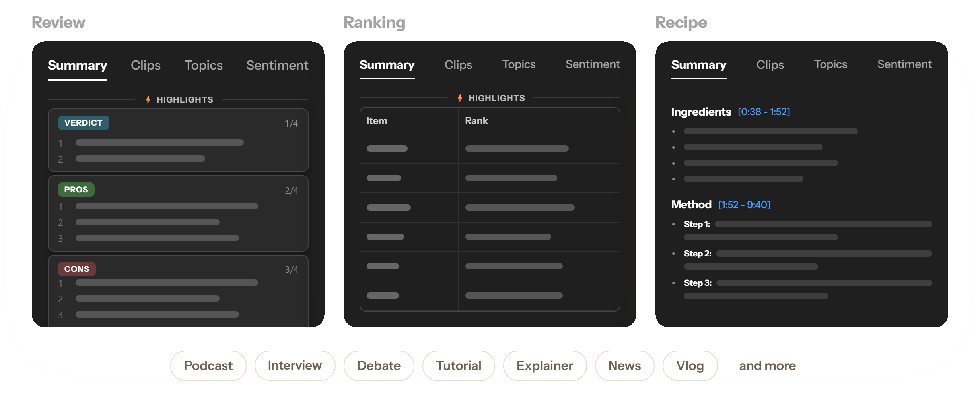980x397 pixels.
Task: Click the 'and more' text
Action: 767,366
